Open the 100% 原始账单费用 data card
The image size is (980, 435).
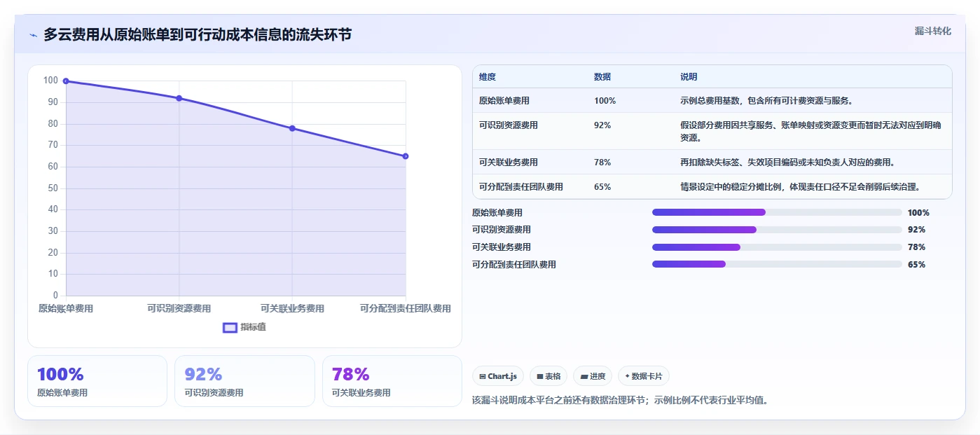coord(97,381)
